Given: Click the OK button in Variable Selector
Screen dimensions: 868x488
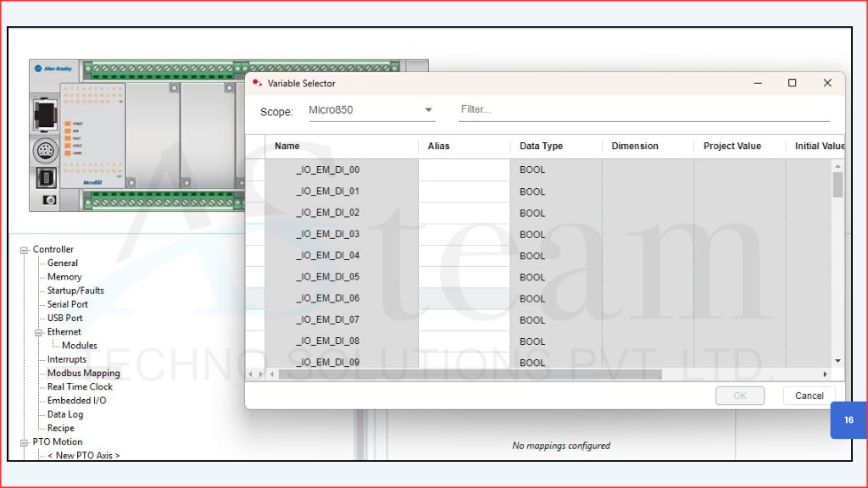Looking at the screenshot, I should 739,396.
